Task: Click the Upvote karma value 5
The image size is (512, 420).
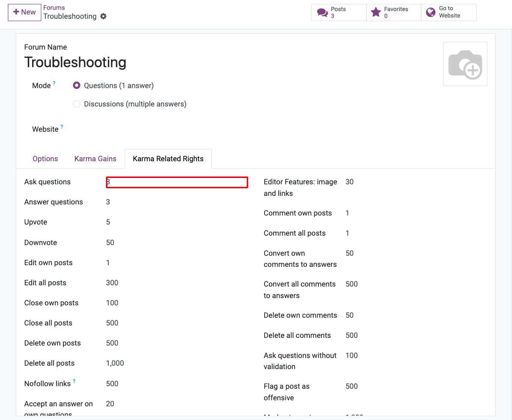Action: pyautogui.click(x=108, y=222)
